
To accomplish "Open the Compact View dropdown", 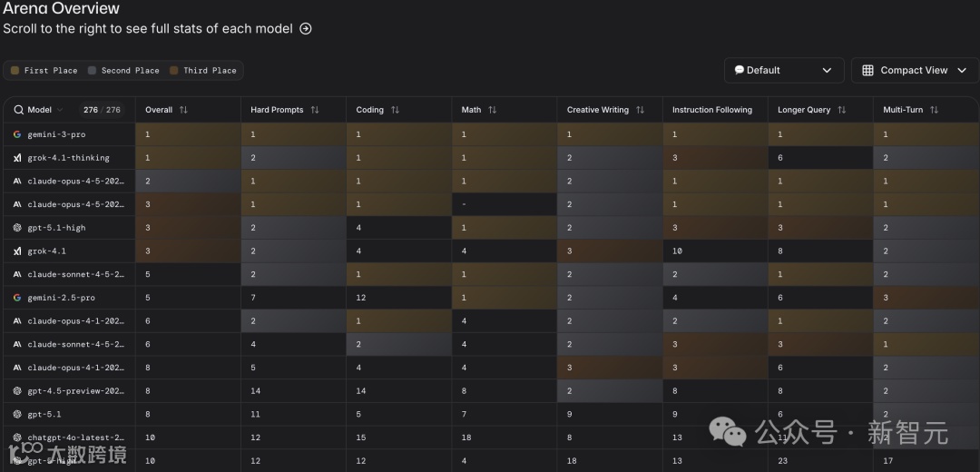I will pyautogui.click(x=915, y=71).
